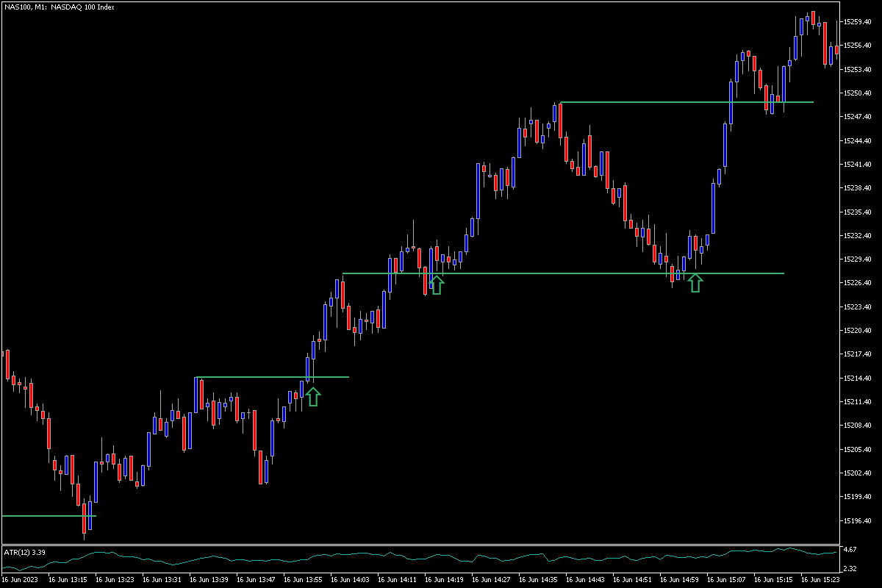Click price label 15247.40 on the scale
The image size is (882, 588).
(858, 117)
